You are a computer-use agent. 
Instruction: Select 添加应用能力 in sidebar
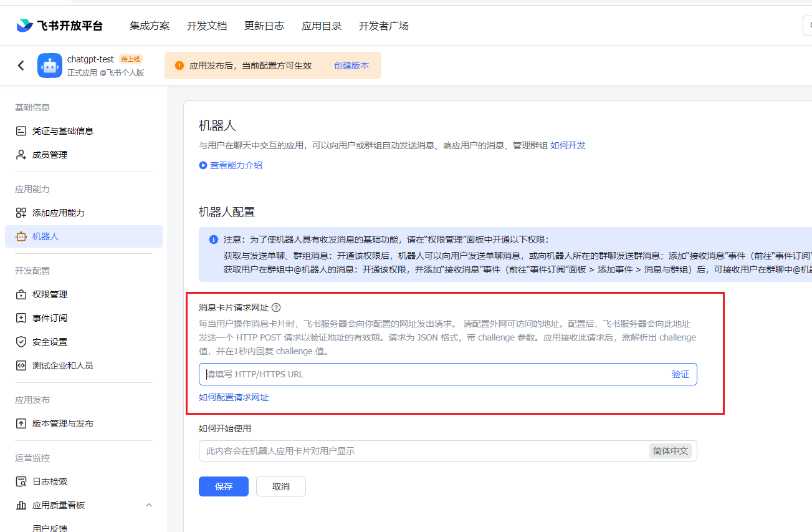(x=58, y=213)
